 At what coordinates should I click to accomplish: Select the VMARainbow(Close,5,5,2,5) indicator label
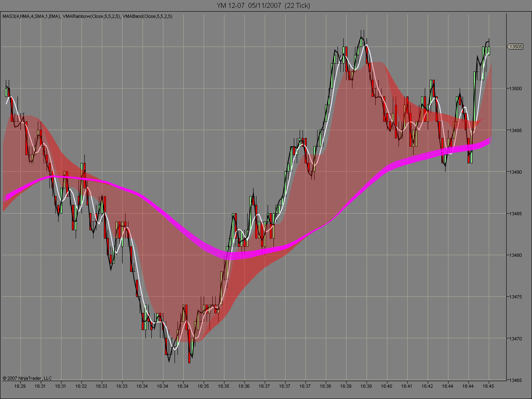tap(92, 16)
